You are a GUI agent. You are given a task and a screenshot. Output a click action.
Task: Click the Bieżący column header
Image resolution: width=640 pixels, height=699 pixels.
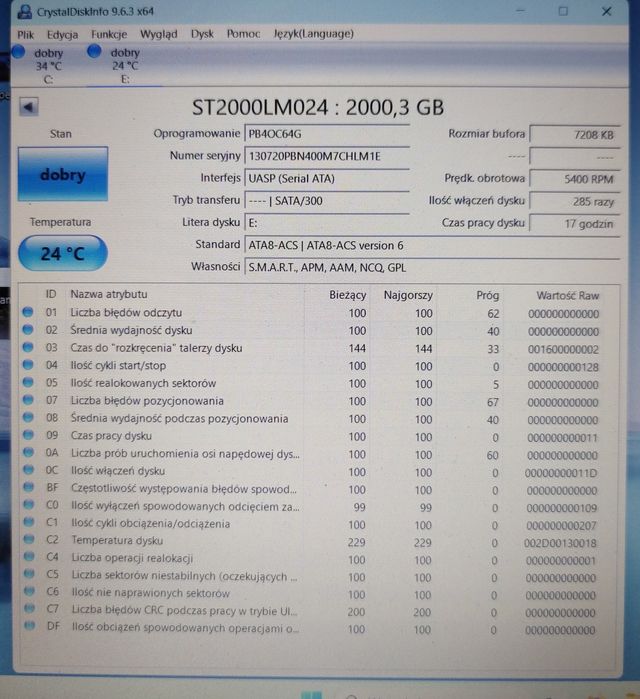click(348, 295)
